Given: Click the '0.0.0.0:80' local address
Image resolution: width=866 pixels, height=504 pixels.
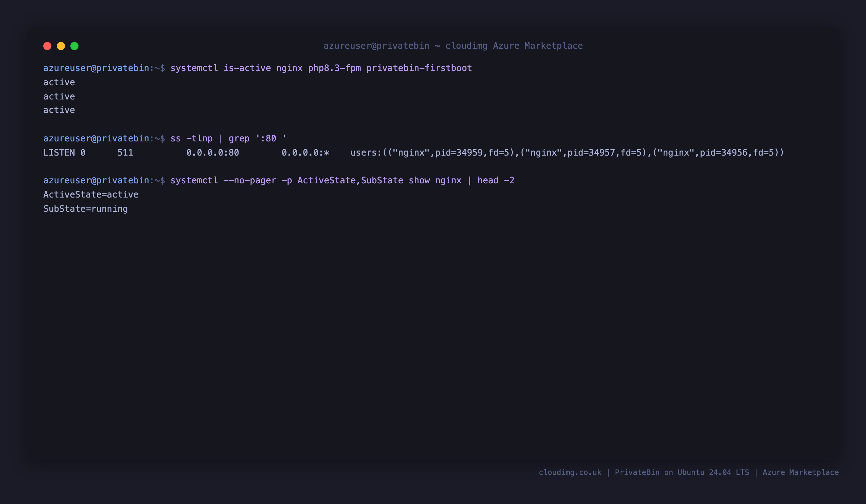Looking at the screenshot, I should point(212,153).
